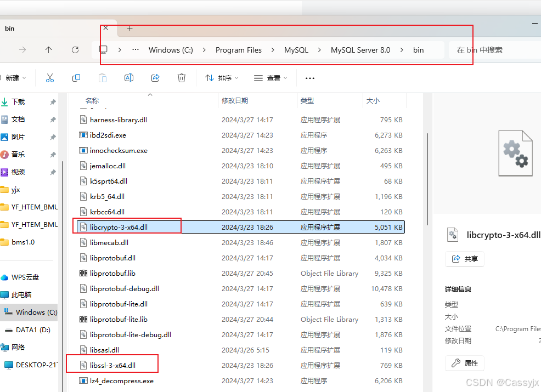The image size is (541, 392).
Task: Click the PC monitor icon in address bar
Action: 103,50
